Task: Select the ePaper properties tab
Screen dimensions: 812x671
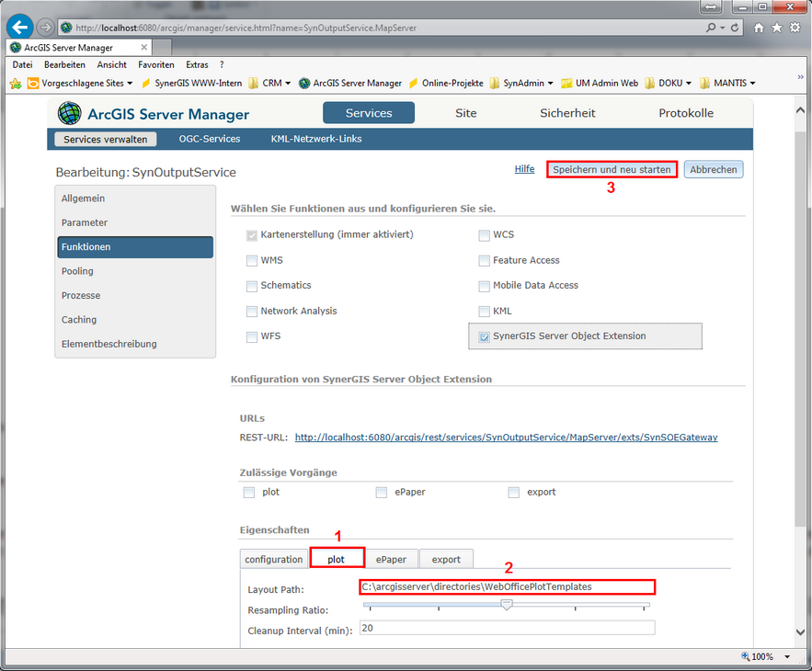Action: tap(391, 559)
